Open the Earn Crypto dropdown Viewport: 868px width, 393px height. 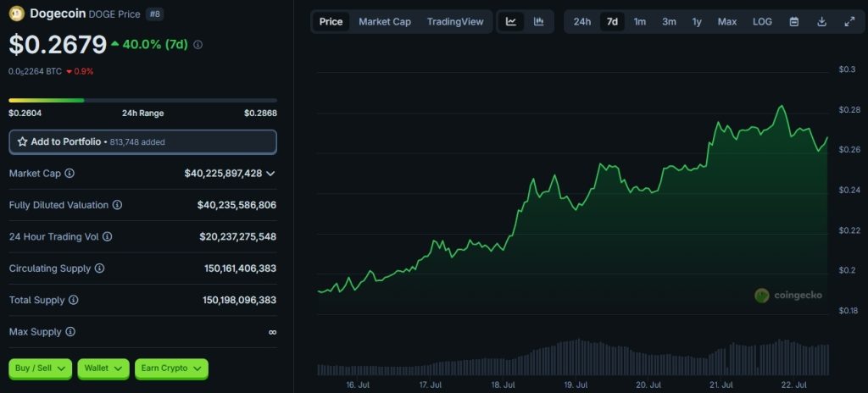pyautogui.click(x=170, y=368)
